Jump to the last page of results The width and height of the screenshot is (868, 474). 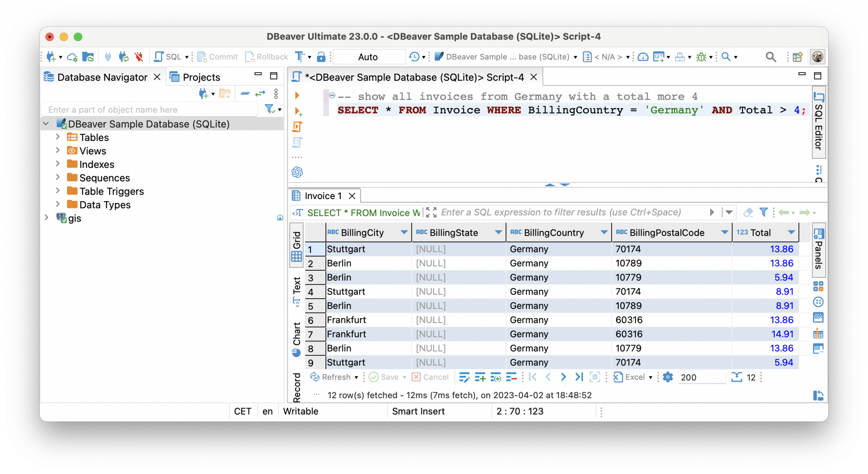tap(579, 377)
